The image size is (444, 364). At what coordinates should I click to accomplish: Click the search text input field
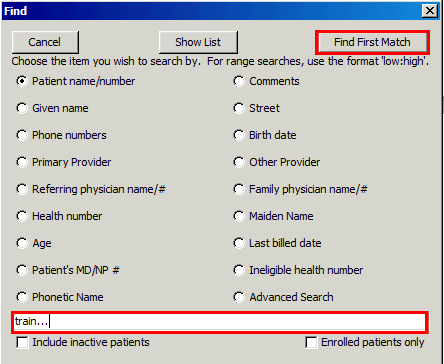click(x=220, y=322)
